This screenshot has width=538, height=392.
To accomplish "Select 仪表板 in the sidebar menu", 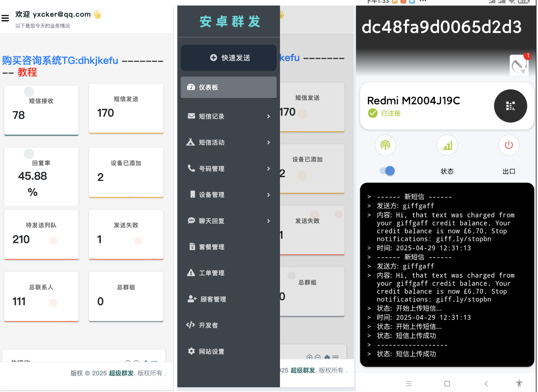I will [229, 87].
